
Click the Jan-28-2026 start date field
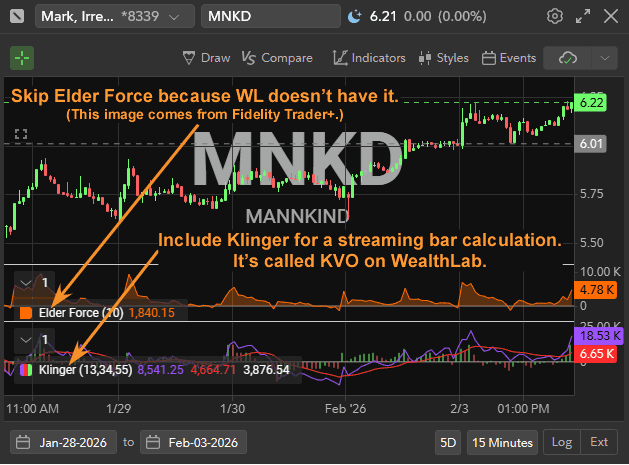click(x=64, y=443)
